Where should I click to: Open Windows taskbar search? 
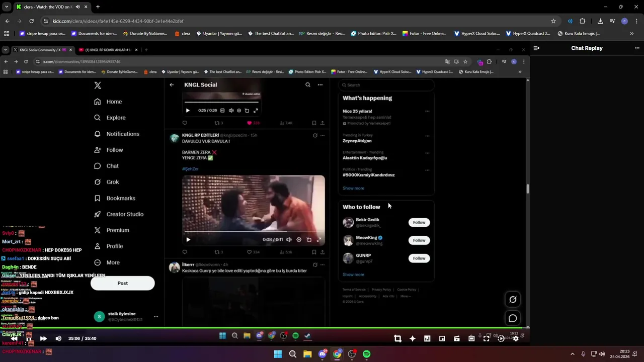pos(292,354)
